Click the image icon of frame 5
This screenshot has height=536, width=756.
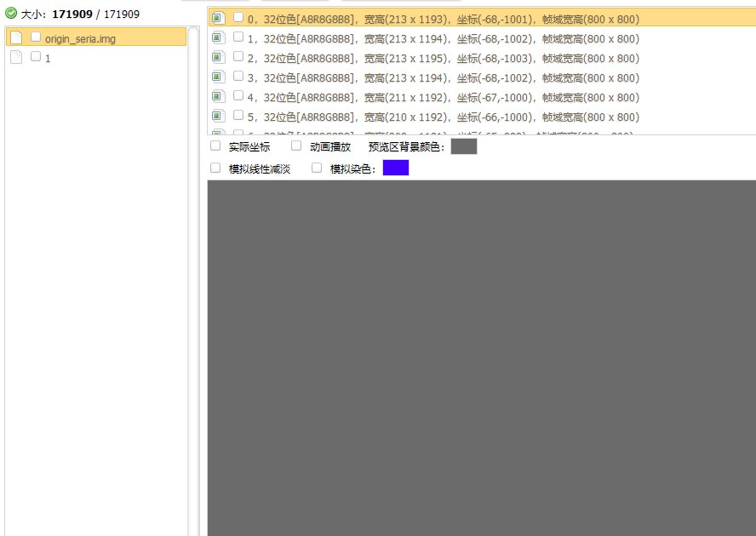tap(218, 116)
